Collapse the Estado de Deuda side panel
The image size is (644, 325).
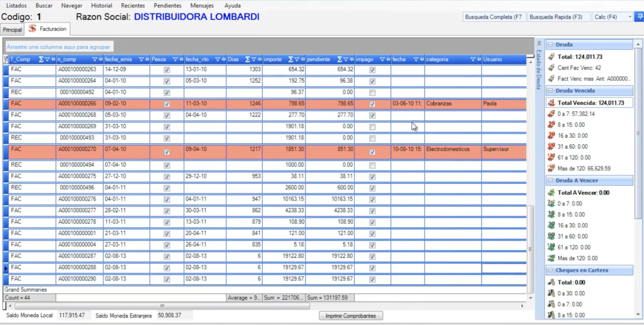click(539, 43)
